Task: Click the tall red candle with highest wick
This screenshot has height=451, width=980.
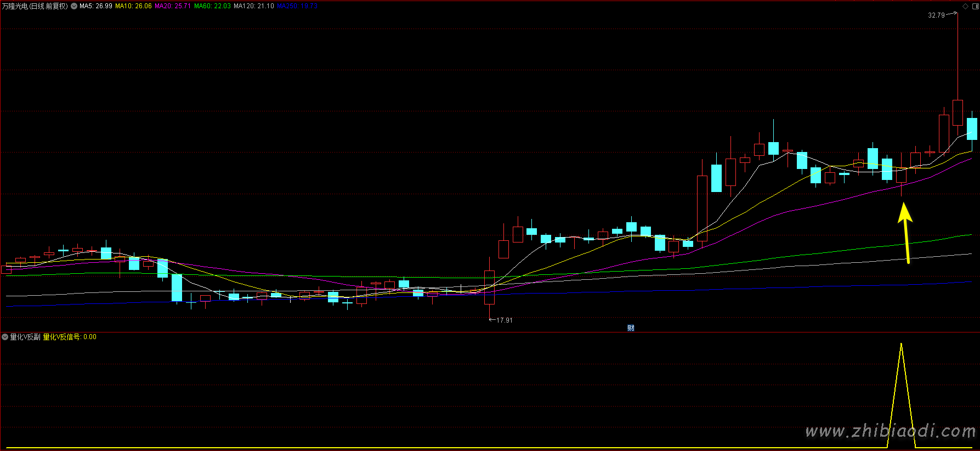Action: click(958, 112)
